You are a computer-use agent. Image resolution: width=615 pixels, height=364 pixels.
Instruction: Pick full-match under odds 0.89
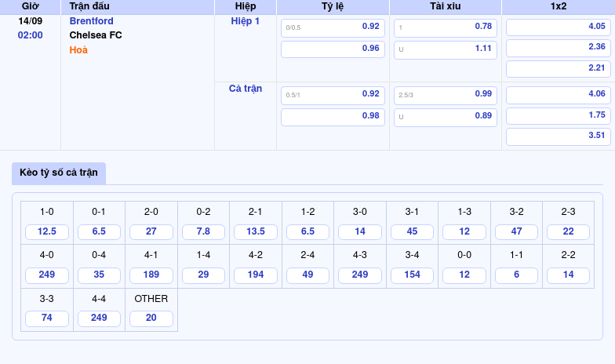click(x=445, y=116)
